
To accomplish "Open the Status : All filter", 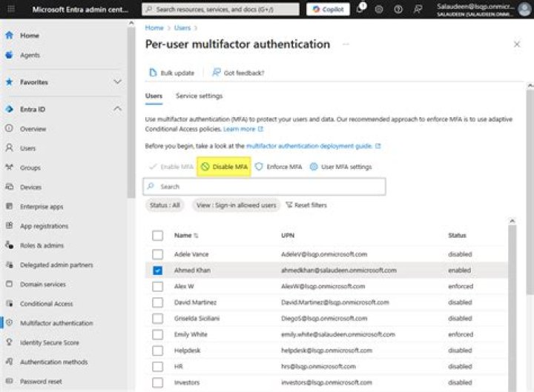I will 165,205.
